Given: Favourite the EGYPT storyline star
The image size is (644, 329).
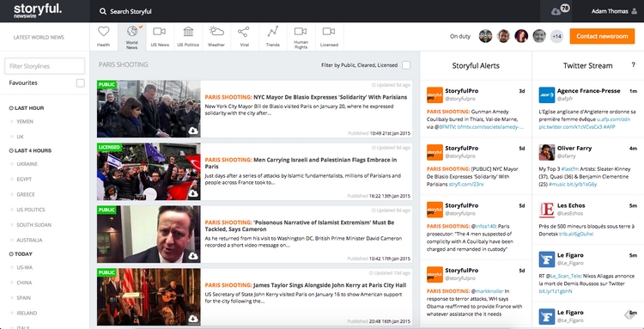Looking at the screenshot, I should (x=11, y=179).
